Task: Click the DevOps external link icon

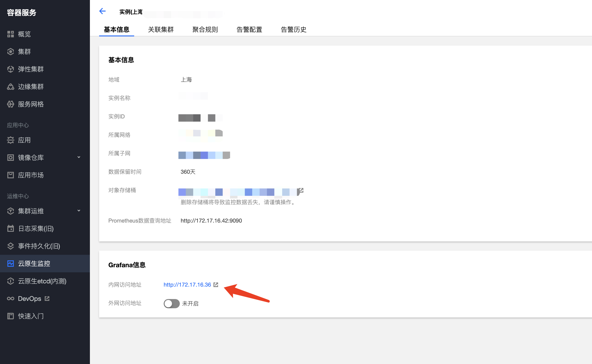Action: (47, 299)
